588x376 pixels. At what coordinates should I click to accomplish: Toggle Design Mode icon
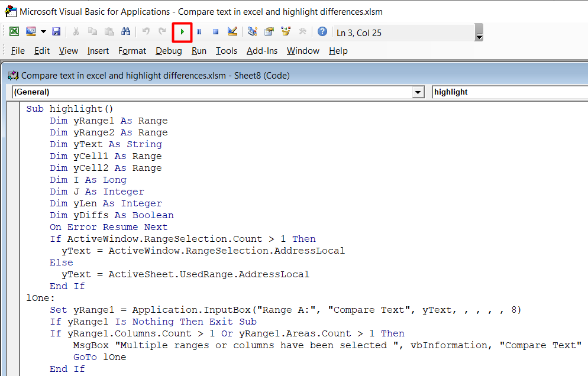pos(232,32)
